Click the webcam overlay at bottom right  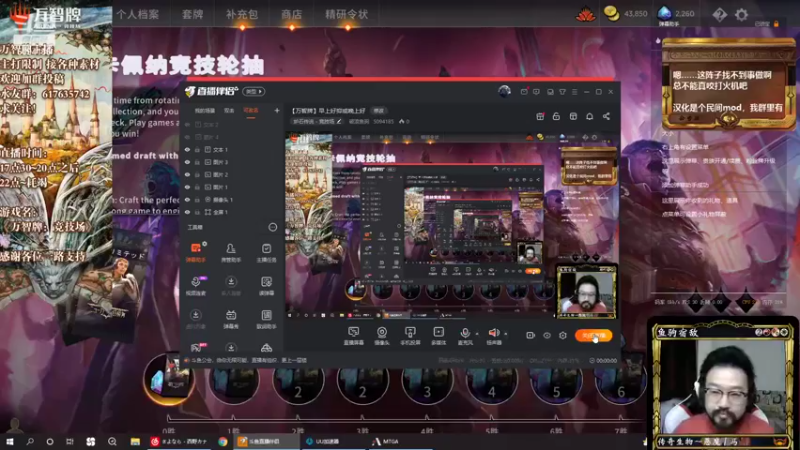coord(723,384)
